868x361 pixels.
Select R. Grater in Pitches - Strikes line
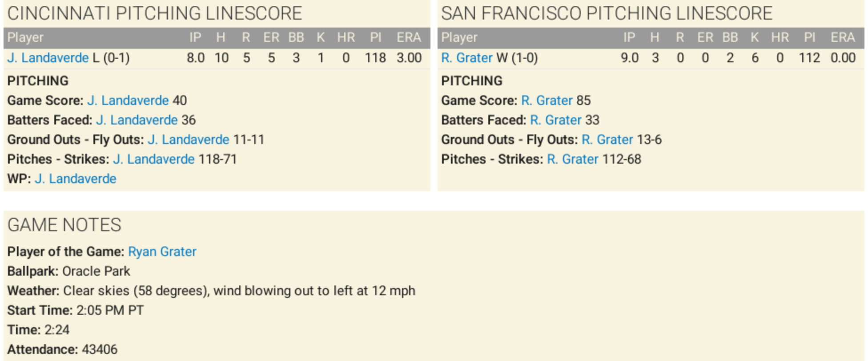click(x=573, y=159)
